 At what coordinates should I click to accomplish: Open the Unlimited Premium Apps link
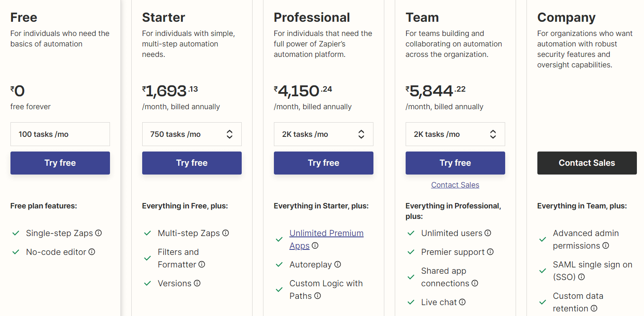[326, 234]
